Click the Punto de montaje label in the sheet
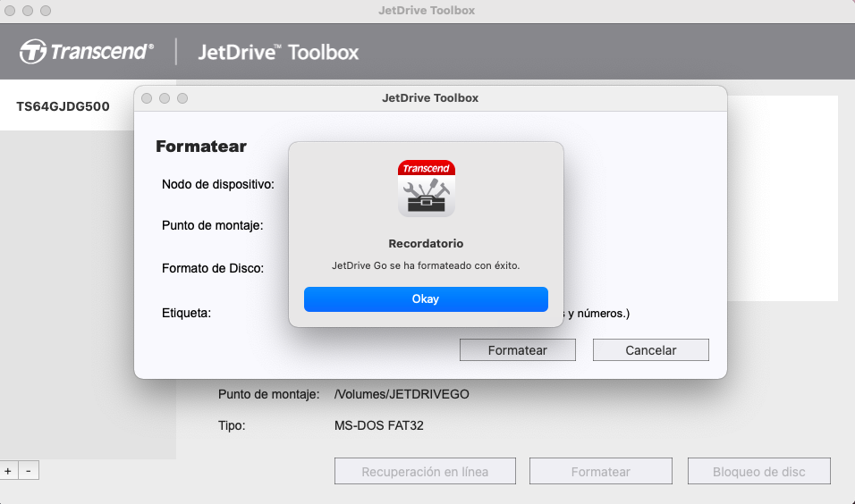The image size is (855, 504). (x=213, y=225)
